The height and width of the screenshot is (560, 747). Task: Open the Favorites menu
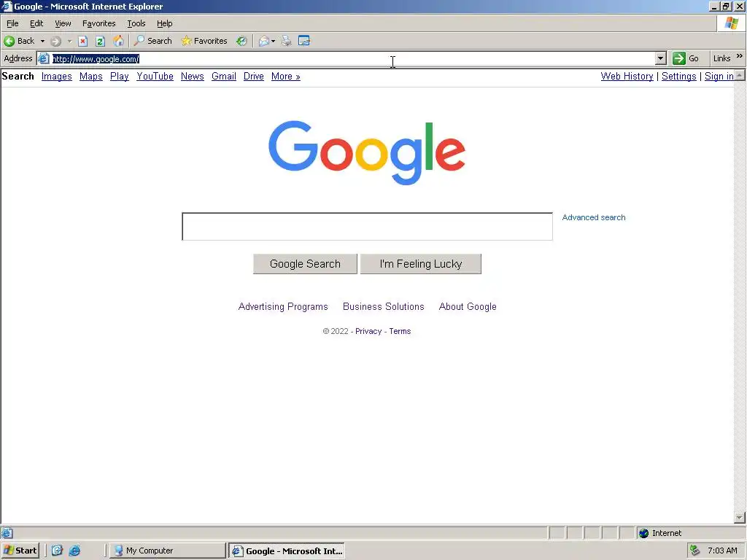click(x=98, y=23)
